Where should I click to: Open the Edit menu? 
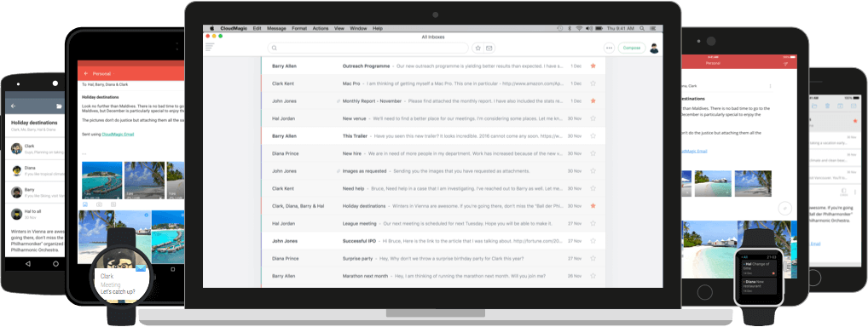tap(257, 28)
